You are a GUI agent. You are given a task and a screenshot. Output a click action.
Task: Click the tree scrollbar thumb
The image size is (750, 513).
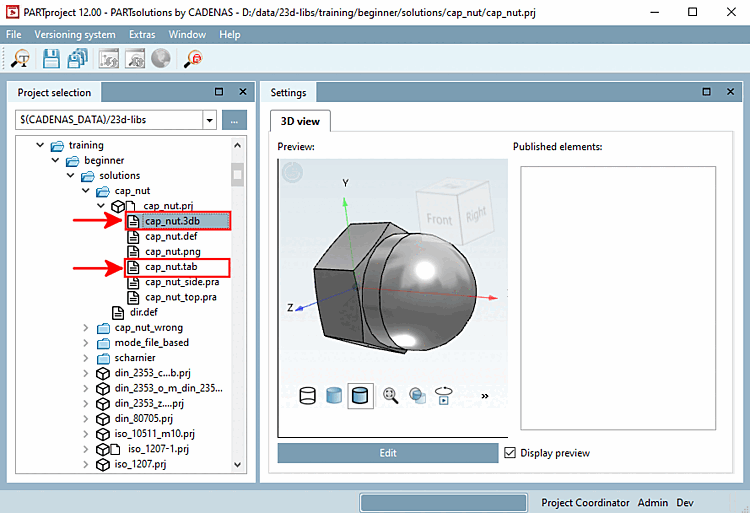click(x=237, y=175)
